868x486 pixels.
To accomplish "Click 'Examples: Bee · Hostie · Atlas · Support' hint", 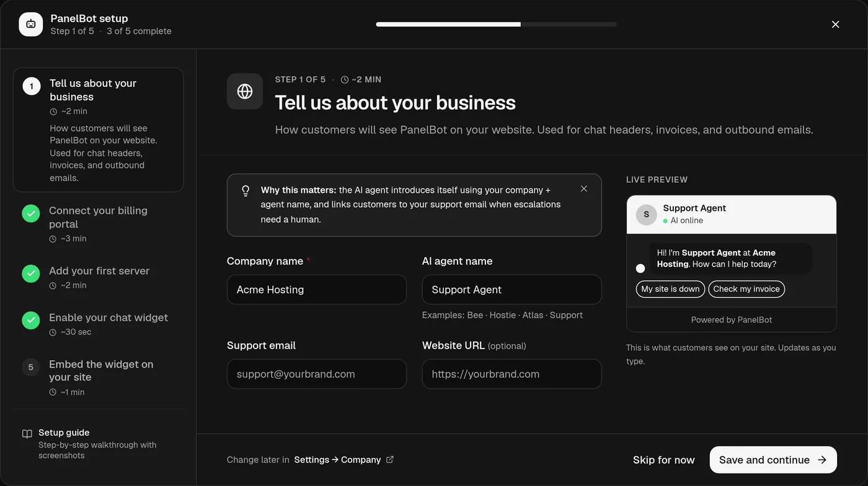I will pyautogui.click(x=502, y=315).
